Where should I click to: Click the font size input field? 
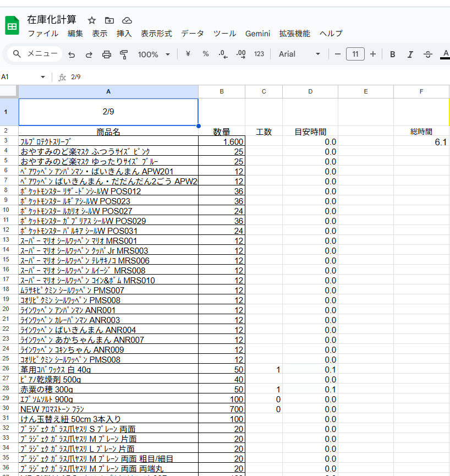click(x=355, y=54)
